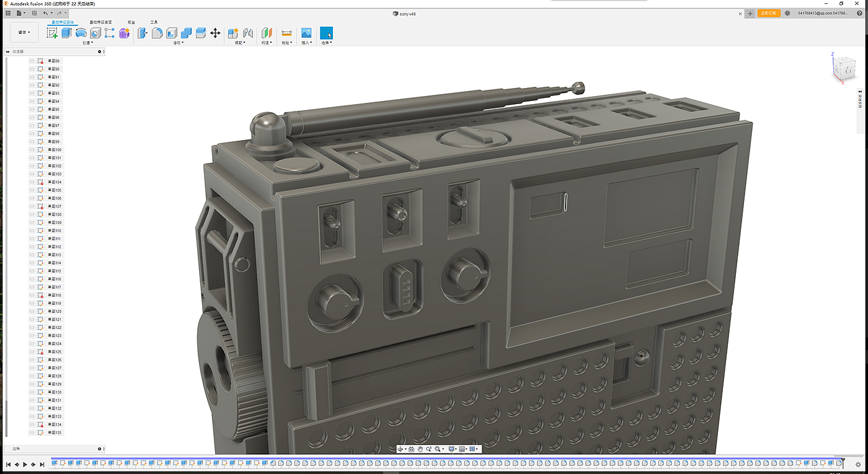This screenshot has width=868, height=474.
Task: Click the ViewCube orientation widget
Action: pos(845,67)
